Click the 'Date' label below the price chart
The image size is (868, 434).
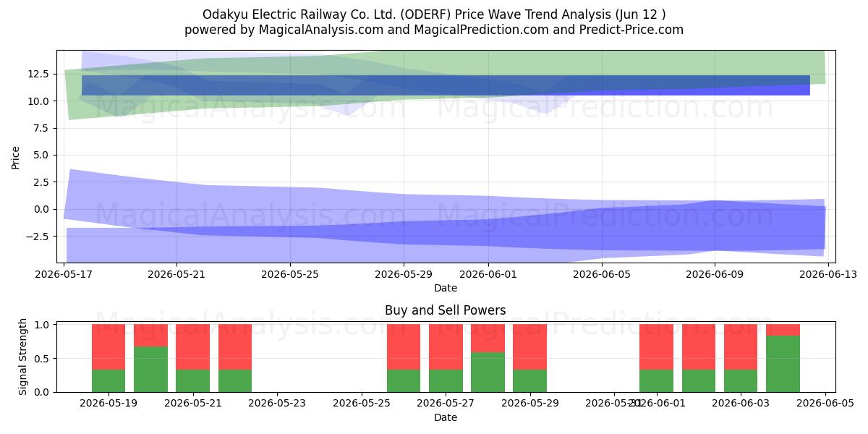[x=446, y=288]
